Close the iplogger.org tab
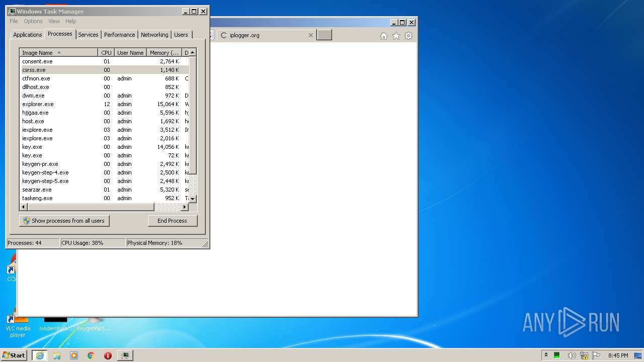 311,35
